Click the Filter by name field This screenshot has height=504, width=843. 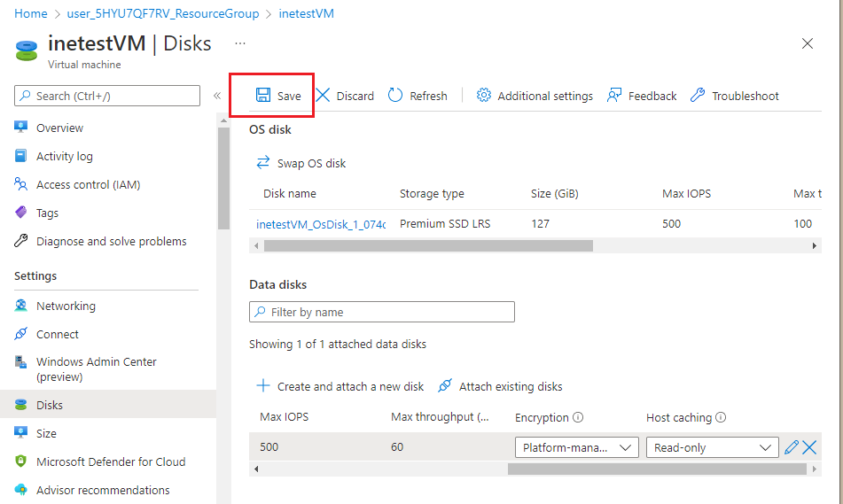(382, 312)
